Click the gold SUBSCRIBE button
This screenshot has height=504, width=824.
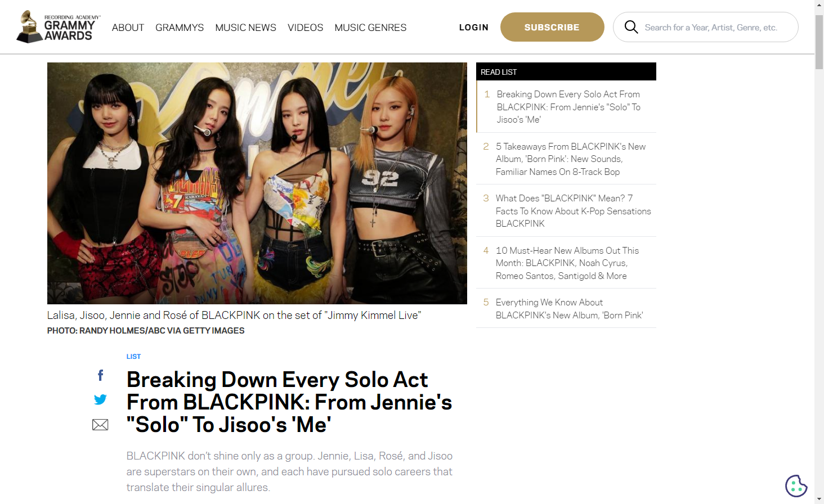[x=552, y=27]
